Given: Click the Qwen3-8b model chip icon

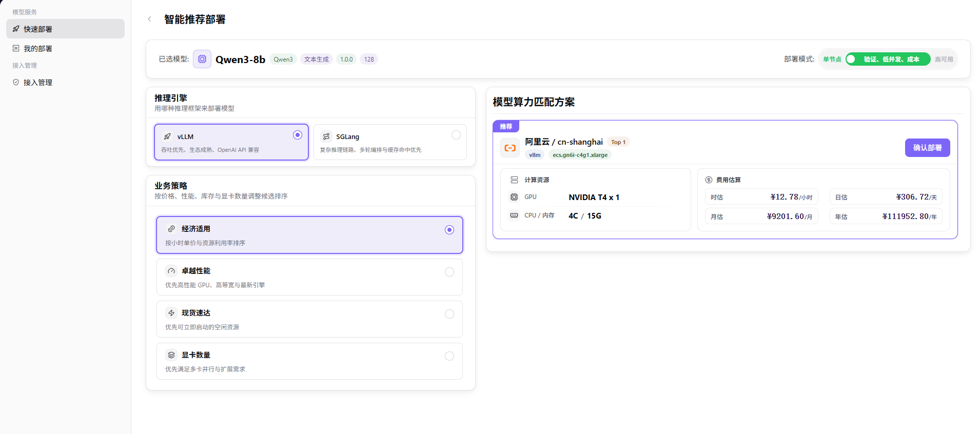Looking at the screenshot, I should tap(202, 59).
